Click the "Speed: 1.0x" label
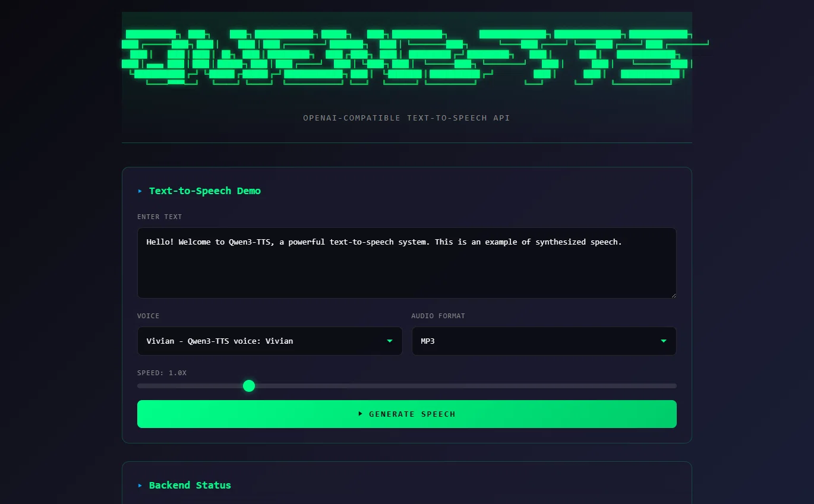Viewport: 814px width, 504px height. click(162, 373)
